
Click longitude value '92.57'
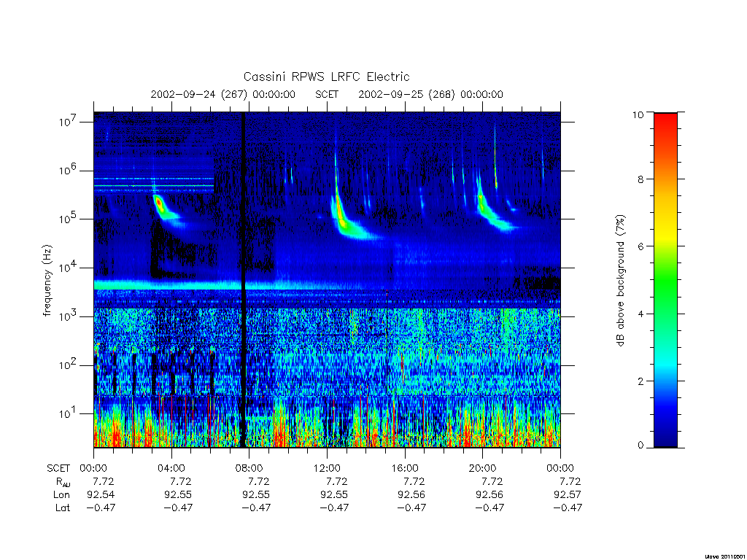coord(568,495)
